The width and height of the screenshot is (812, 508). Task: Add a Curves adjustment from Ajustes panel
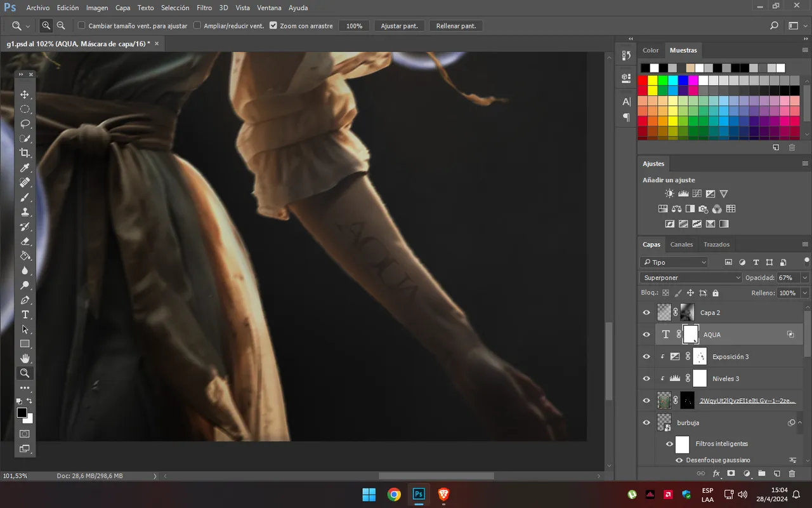[697, 194]
